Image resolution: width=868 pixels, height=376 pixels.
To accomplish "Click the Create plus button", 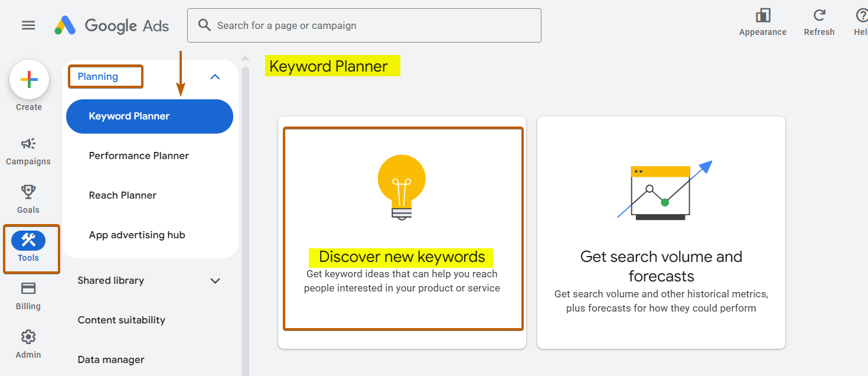I will (x=29, y=79).
